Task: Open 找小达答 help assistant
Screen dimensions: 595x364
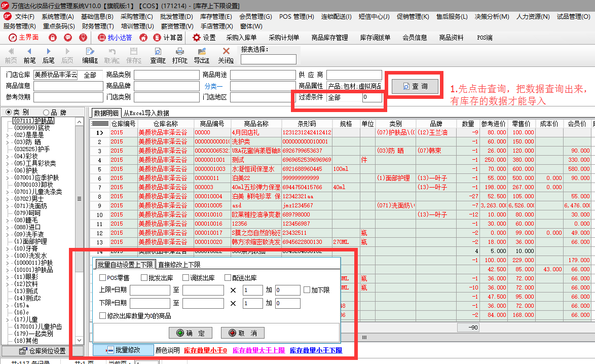Action: [x=115, y=38]
